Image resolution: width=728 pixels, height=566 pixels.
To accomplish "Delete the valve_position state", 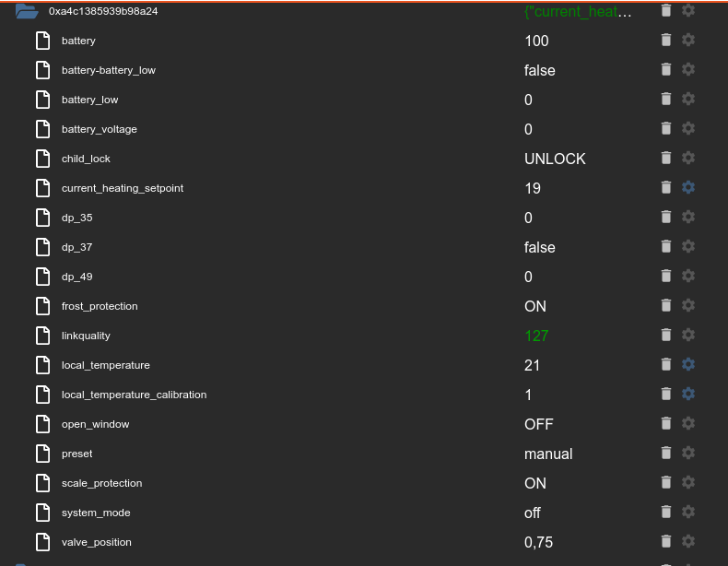I will coord(666,541).
